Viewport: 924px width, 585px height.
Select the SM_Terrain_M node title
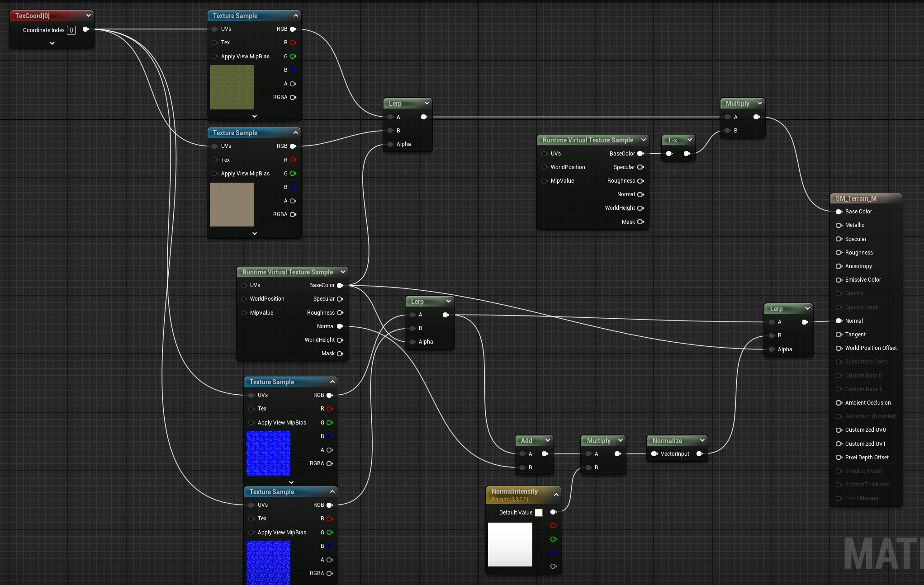856,198
